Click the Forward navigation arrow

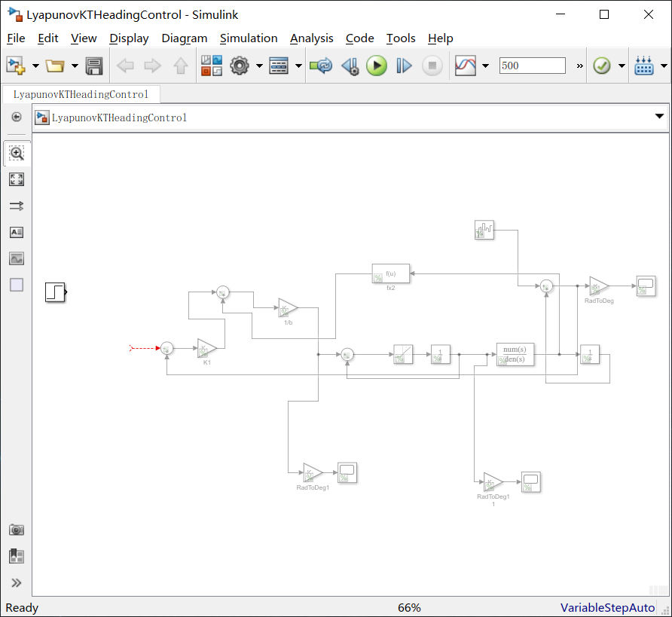(x=153, y=66)
